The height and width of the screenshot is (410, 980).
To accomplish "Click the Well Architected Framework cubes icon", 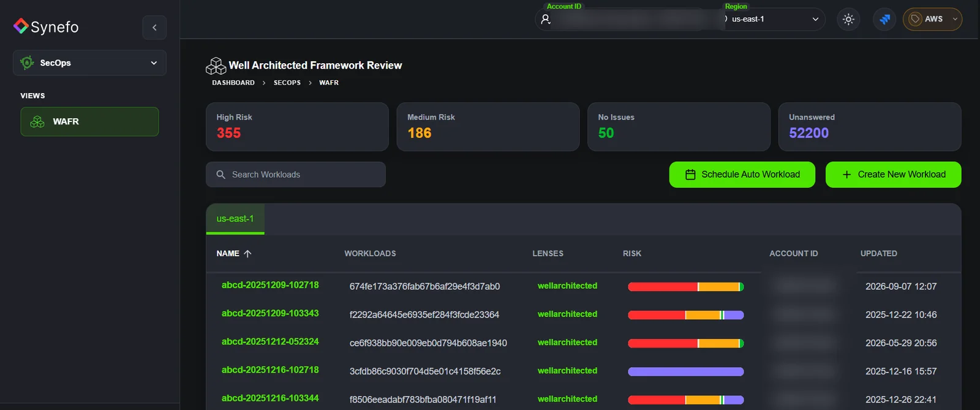I will tap(216, 66).
